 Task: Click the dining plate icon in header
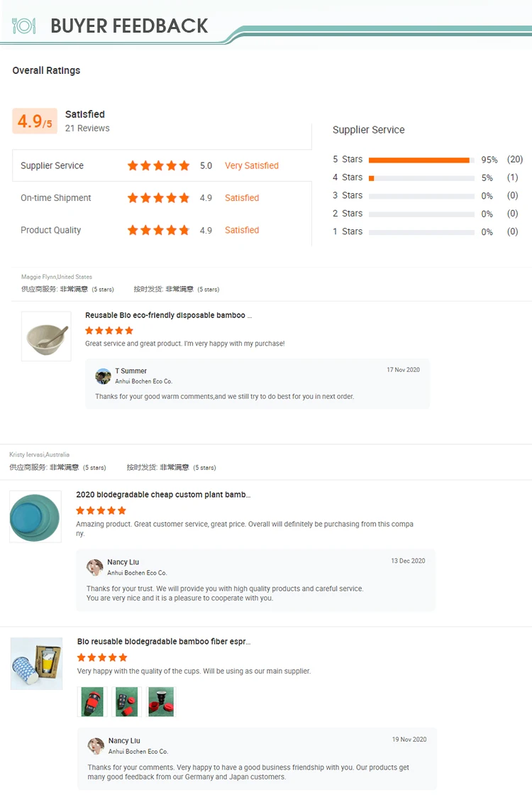pos(24,26)
